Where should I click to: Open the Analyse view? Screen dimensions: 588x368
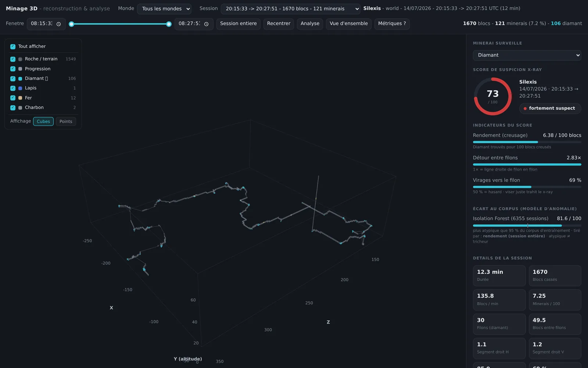[310, 24]
